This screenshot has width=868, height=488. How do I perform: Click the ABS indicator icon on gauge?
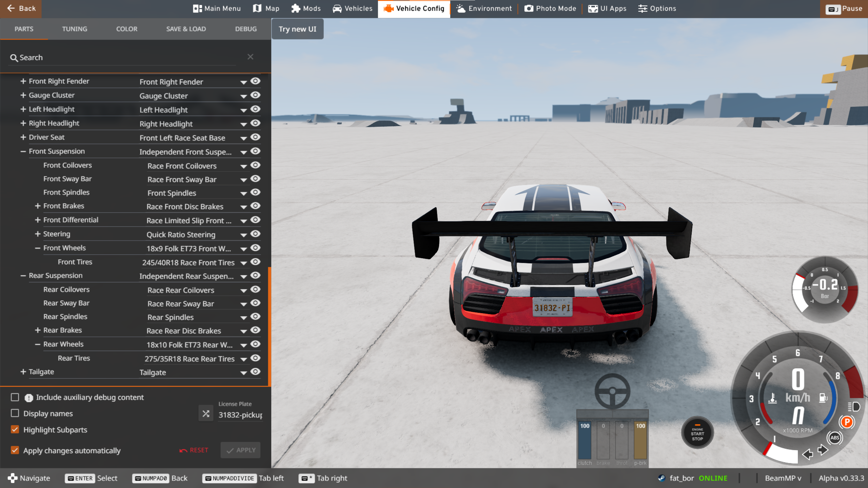coord(834,438)
